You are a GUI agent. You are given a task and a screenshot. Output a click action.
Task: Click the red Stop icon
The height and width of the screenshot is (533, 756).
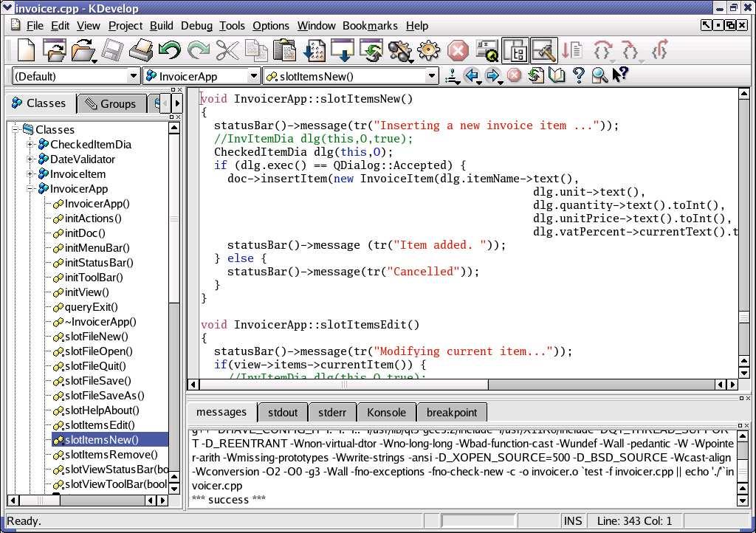tap(458, 51)
